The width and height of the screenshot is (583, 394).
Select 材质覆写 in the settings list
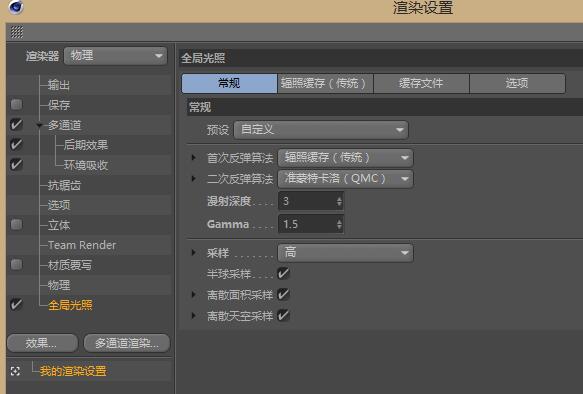[x=70, y=265]
